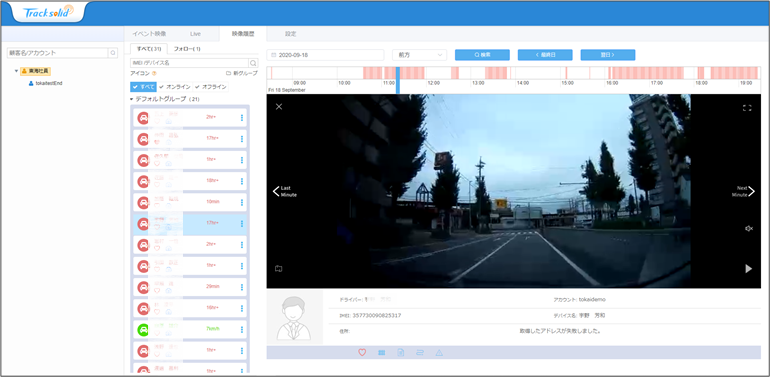Open more menu for first 17hr+ device
770x377 pixels.
pos(242,138)
